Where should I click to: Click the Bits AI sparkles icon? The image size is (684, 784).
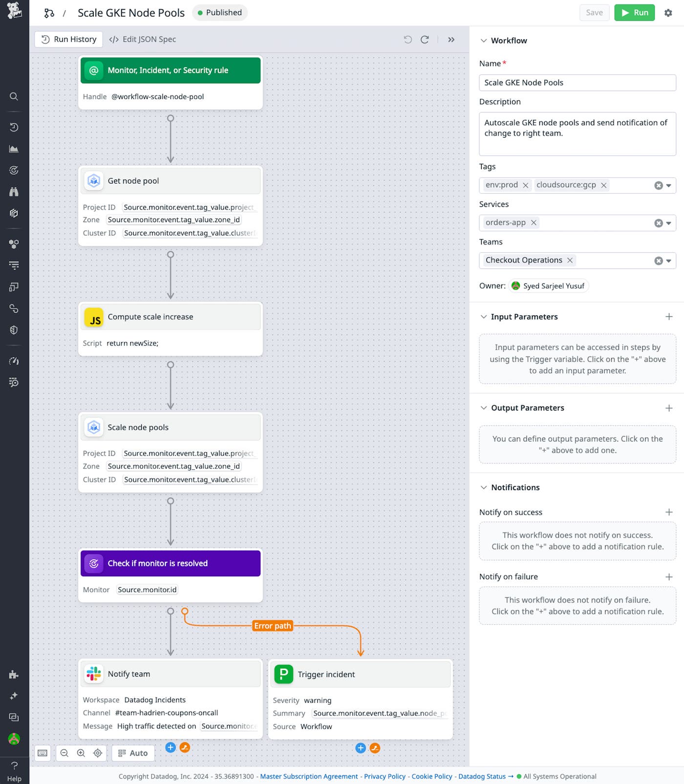click(x=14, y=696)
